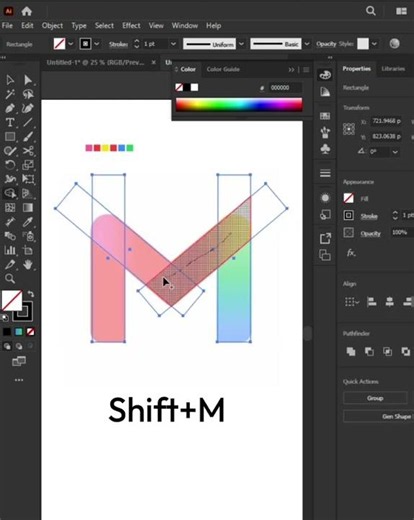Toggle the change screen mode button

click(x=19, y=361)
